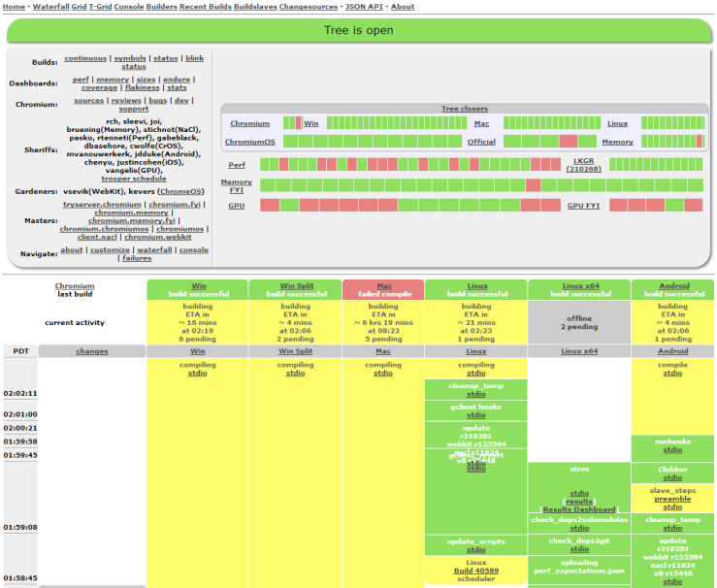Image resolution: width=717 pixels, height=588 pixels.
Task: Open client.nacl master link
Action: 97,237
